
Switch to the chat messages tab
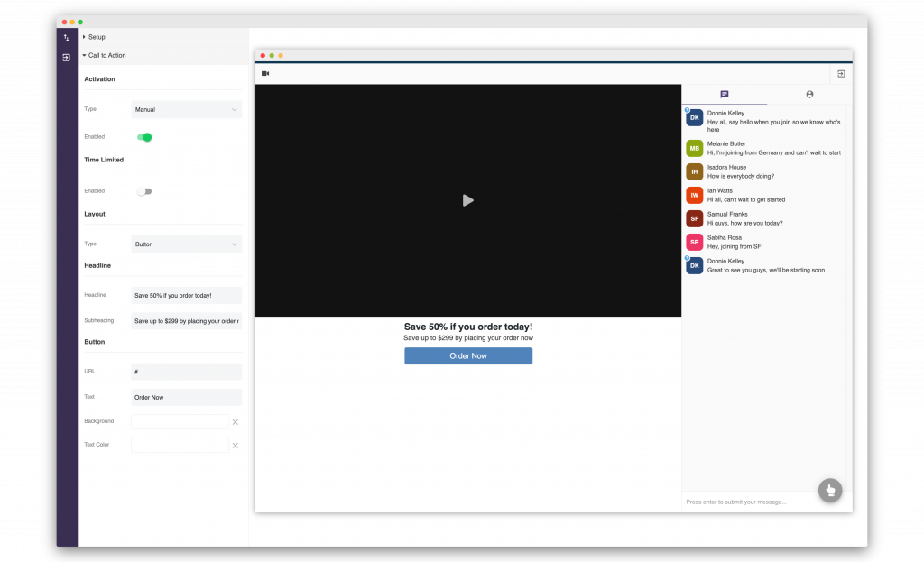point(724,94)
